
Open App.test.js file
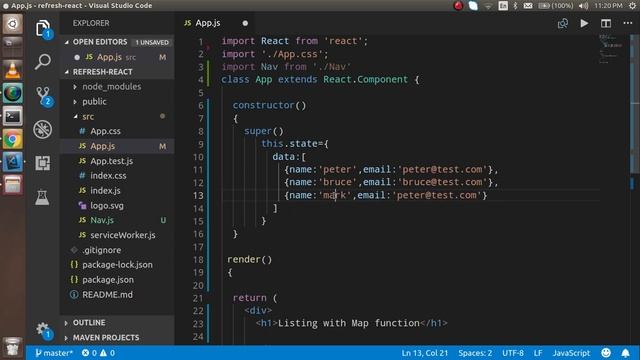tap(111, 161)
